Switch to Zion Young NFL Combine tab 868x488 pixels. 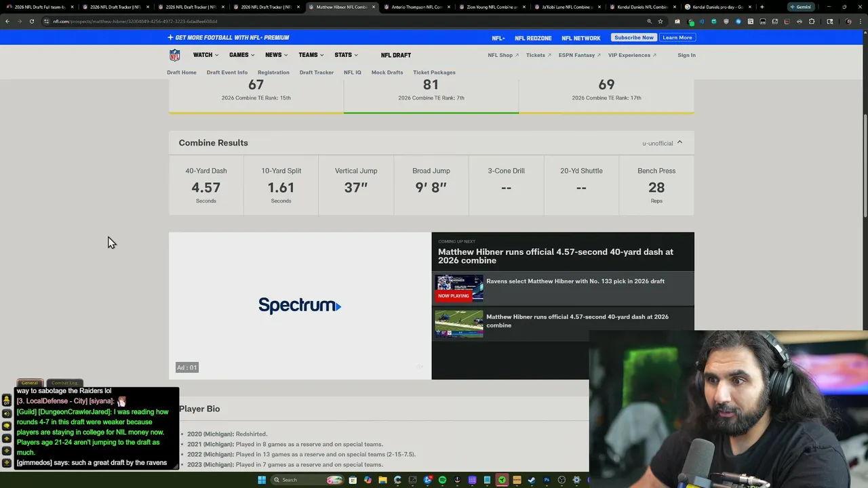coord(492,7)
